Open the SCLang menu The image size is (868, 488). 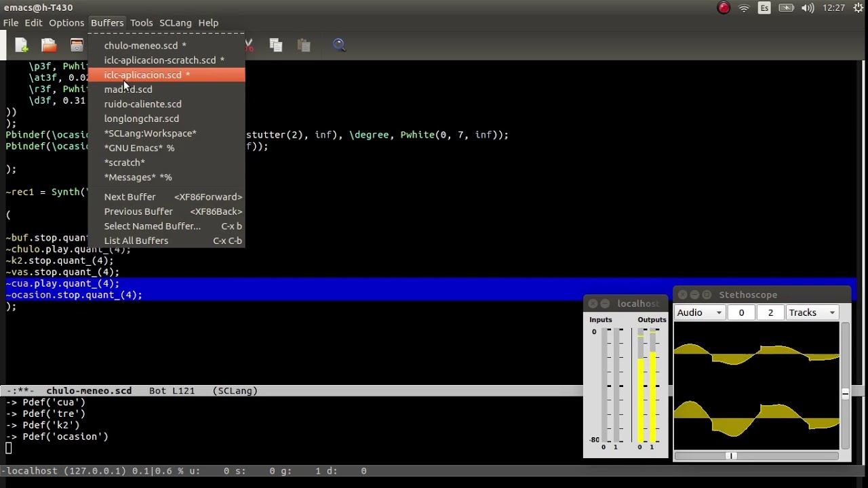point(175,23)
